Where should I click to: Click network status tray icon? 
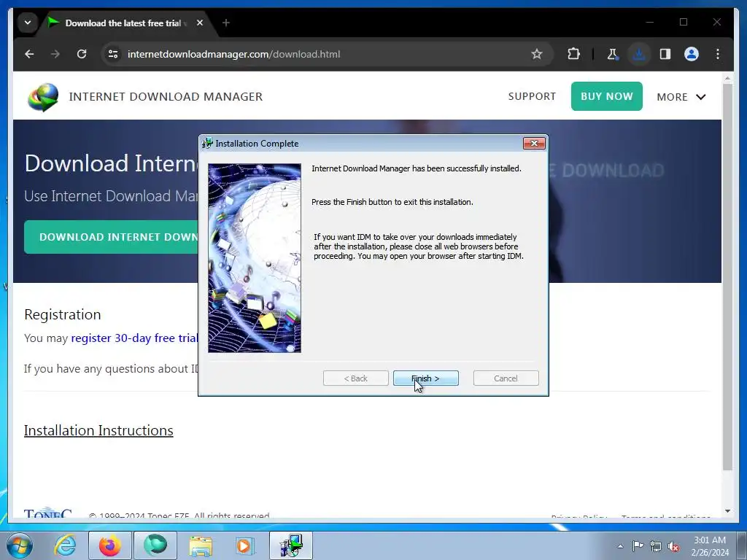coord(656,546)
